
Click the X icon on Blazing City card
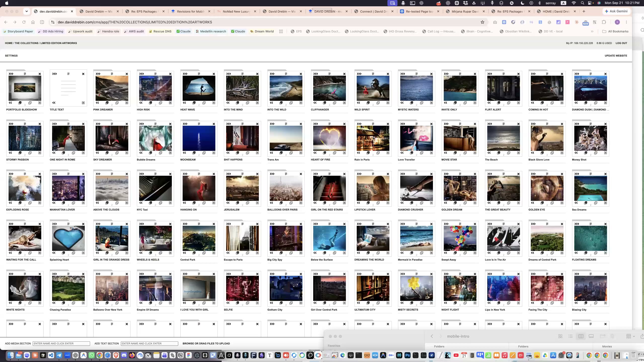pos(606,274)
